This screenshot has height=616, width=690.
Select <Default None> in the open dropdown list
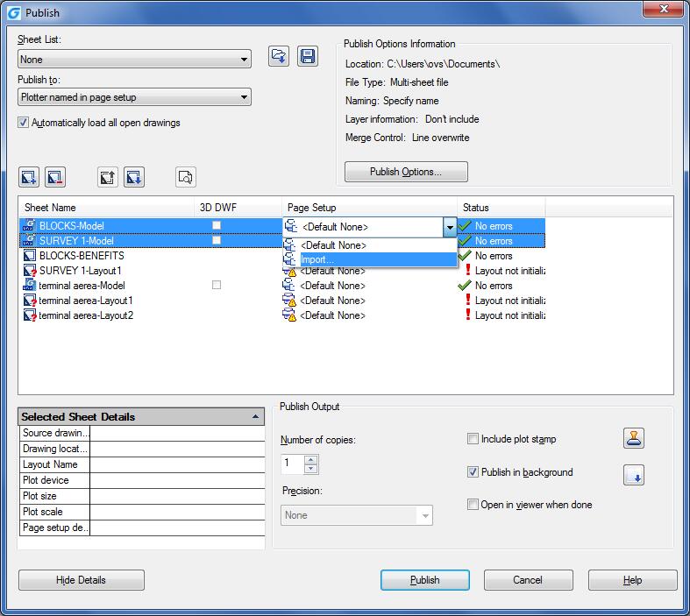click(377, 245)
